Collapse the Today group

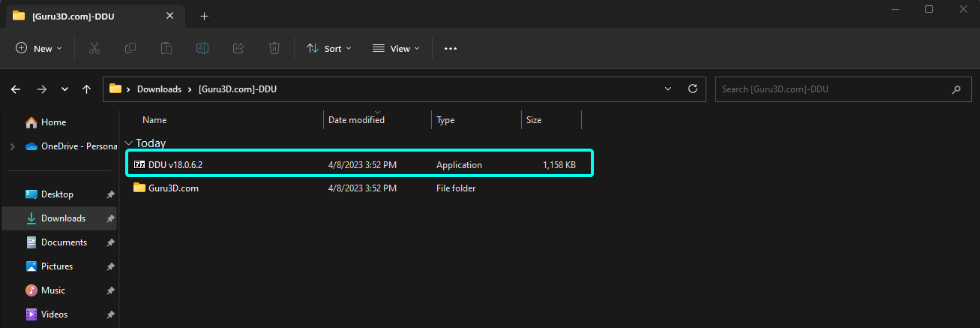[129, 143]
